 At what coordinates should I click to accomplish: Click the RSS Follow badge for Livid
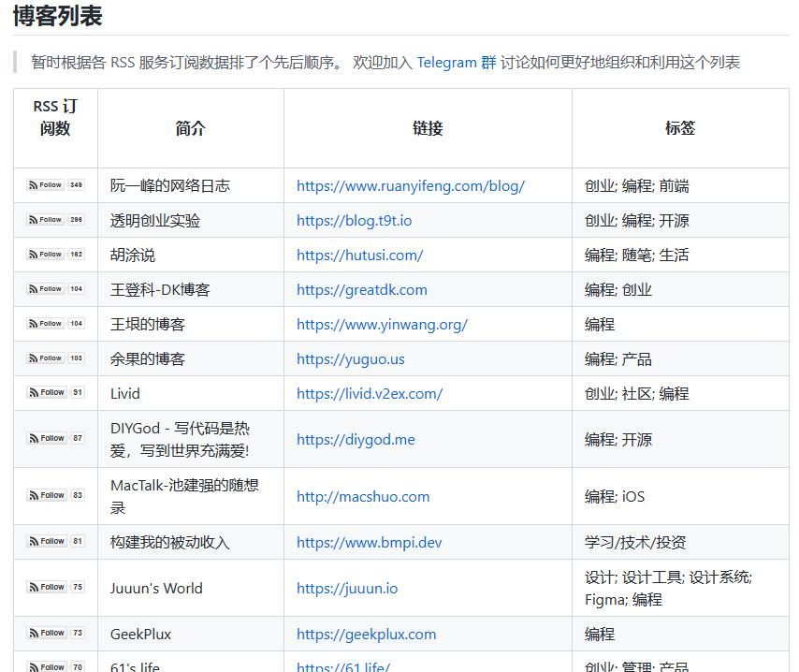(x=55, y=392)
